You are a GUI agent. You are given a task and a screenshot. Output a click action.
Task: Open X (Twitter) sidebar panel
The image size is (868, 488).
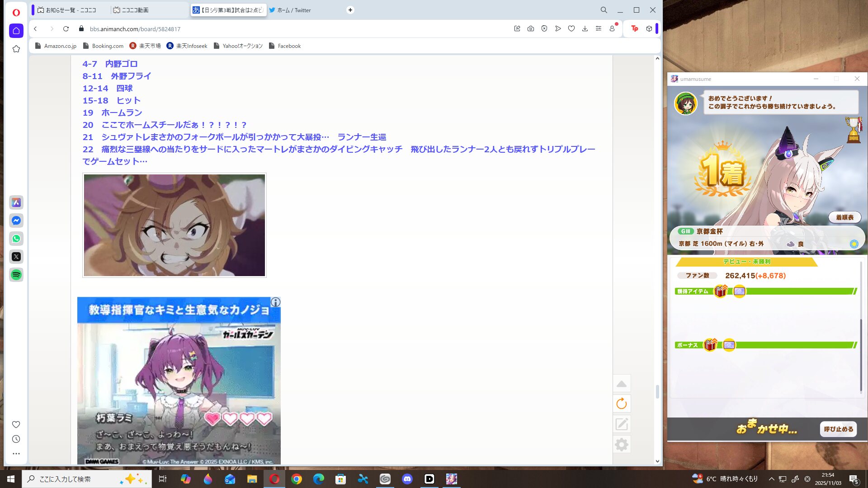click(x=16, y=257)
